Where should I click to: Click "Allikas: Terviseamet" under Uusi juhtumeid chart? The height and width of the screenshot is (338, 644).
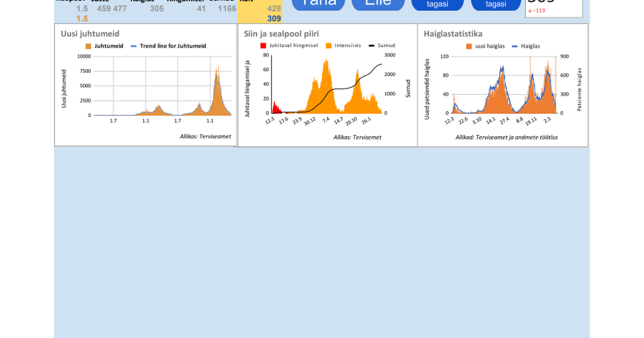pyautogui.click(x=205, y=137)
